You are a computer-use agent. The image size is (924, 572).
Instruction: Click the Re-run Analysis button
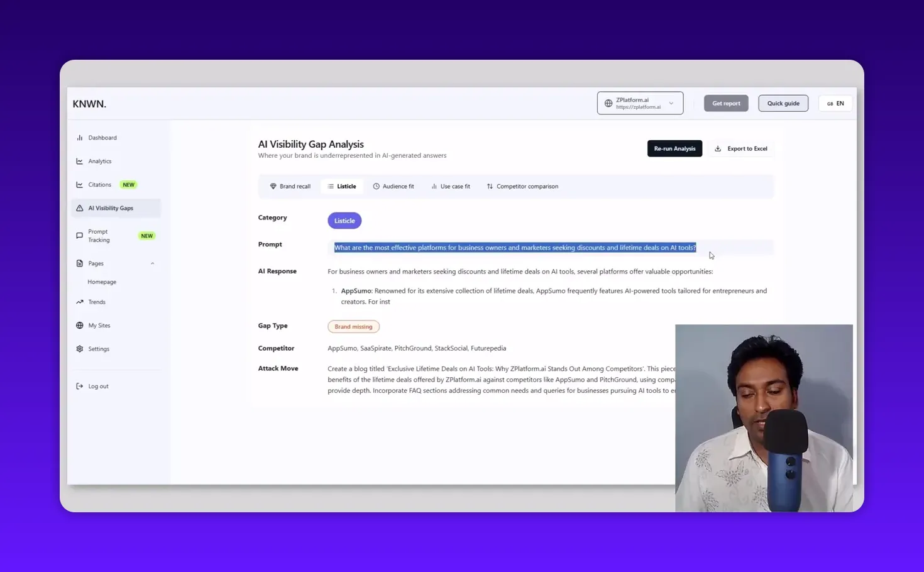click(x=674, y=148)
